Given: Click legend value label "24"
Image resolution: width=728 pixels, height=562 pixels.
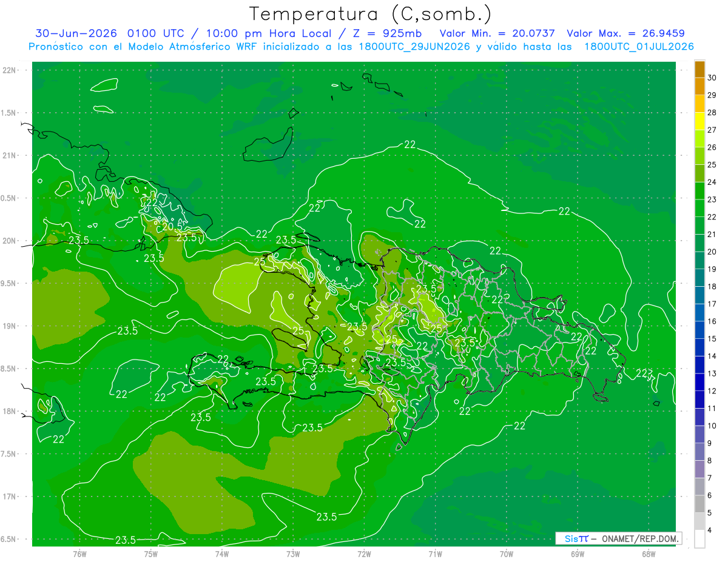Looking at the screenshot, I should 712,182.
